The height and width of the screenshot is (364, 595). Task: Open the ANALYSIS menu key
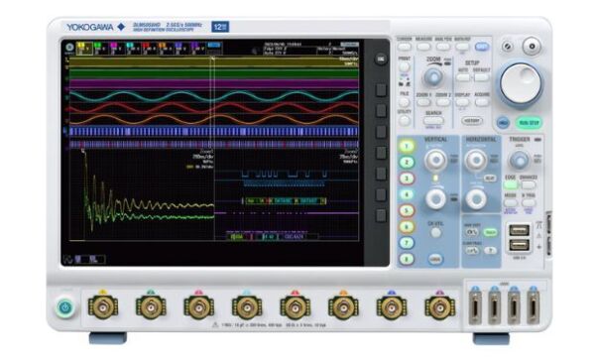coord(443,47)
